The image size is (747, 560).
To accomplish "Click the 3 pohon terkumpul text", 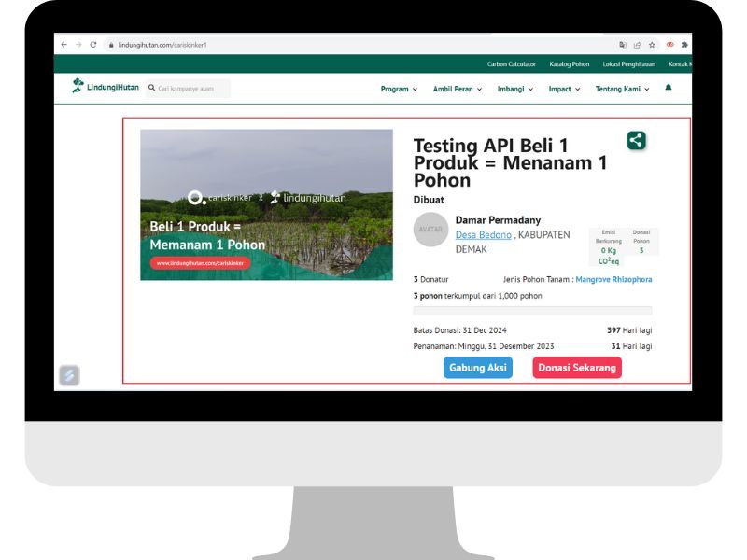I will tap(477, 296).
